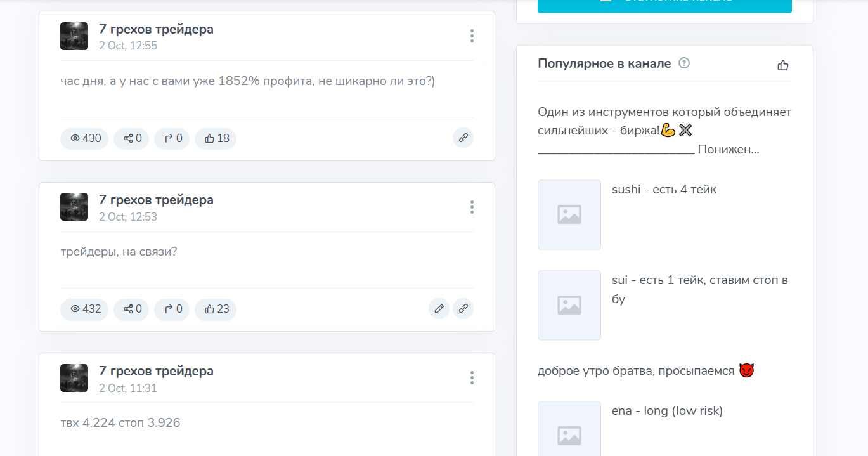Click the shares counter on the 12:55 post

click(131, 139)
